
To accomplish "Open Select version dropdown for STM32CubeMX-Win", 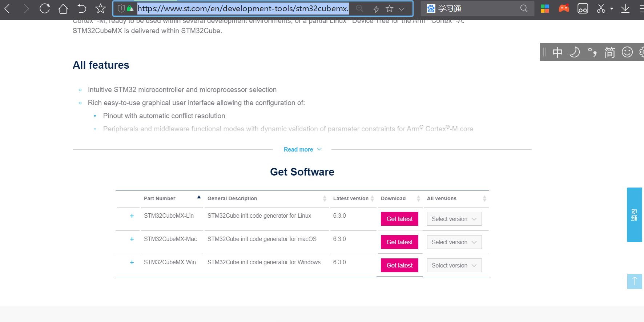I will (454, 265).
